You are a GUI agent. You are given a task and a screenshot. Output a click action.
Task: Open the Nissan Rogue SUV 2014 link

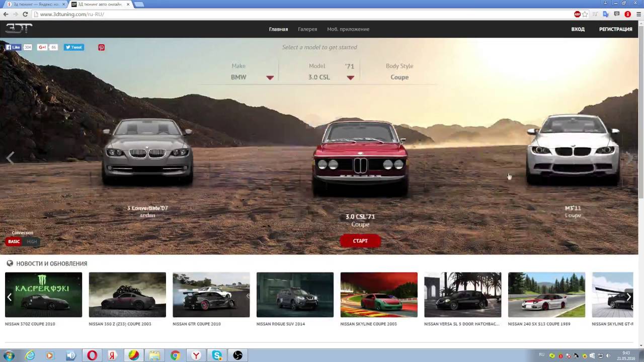[281, 324]
